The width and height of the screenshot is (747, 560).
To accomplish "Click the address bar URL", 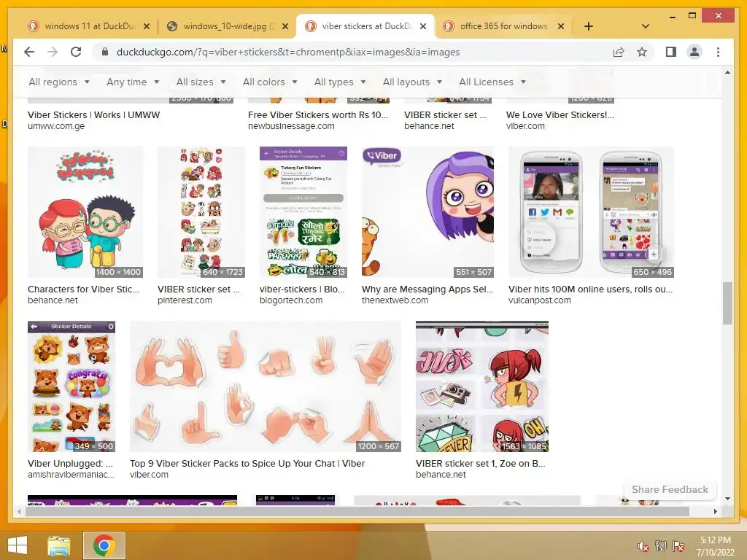I will [x=288, y=52].
